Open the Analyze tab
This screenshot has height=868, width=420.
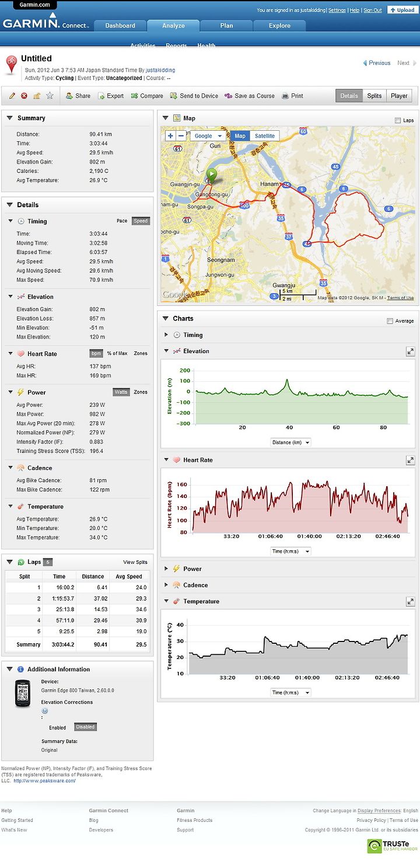173,26
